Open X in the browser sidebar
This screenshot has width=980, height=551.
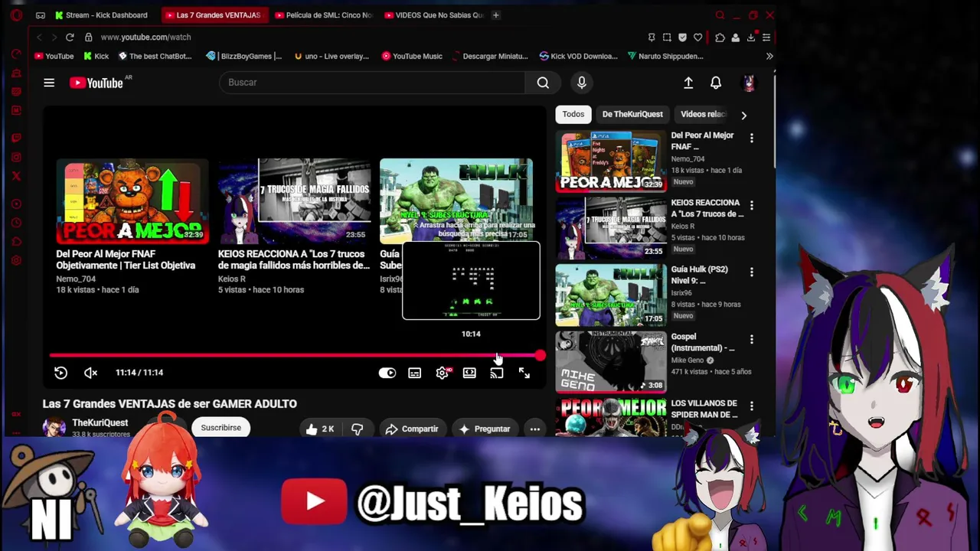(x=16, y=176)
